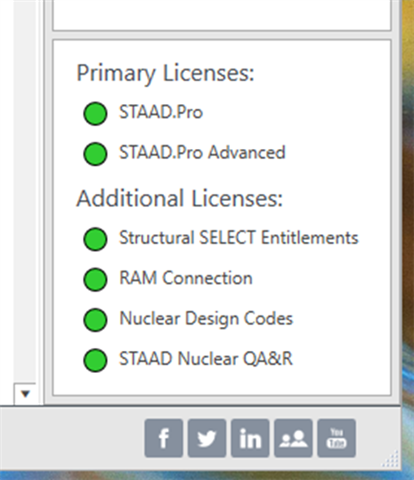Image resolution: width=414 pixels, height=480 pixels.
Task: Open the community people icon
Action: click(x=293, y=438)
